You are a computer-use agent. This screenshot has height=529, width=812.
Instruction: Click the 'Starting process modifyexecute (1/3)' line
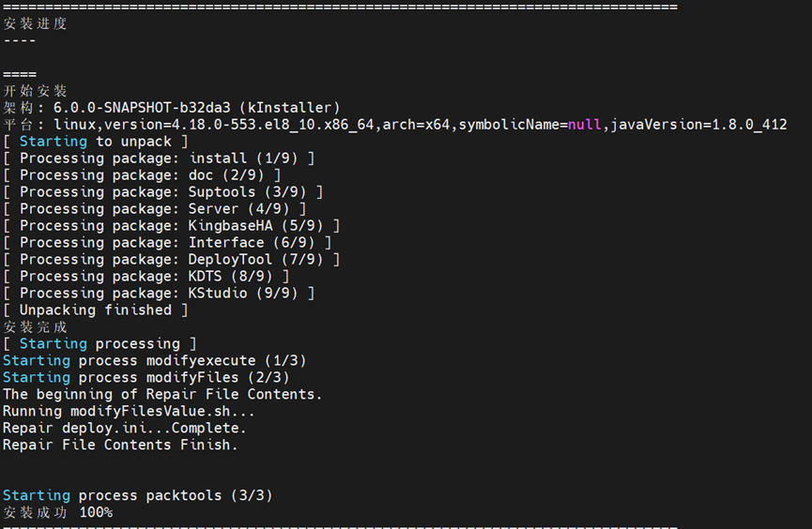[155, 361]
